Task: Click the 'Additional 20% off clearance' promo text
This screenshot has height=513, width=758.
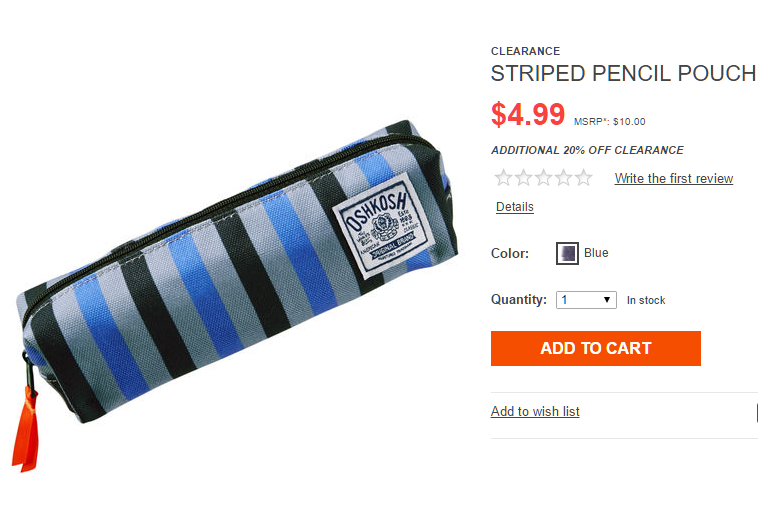Action: click(x=587, y=150)
